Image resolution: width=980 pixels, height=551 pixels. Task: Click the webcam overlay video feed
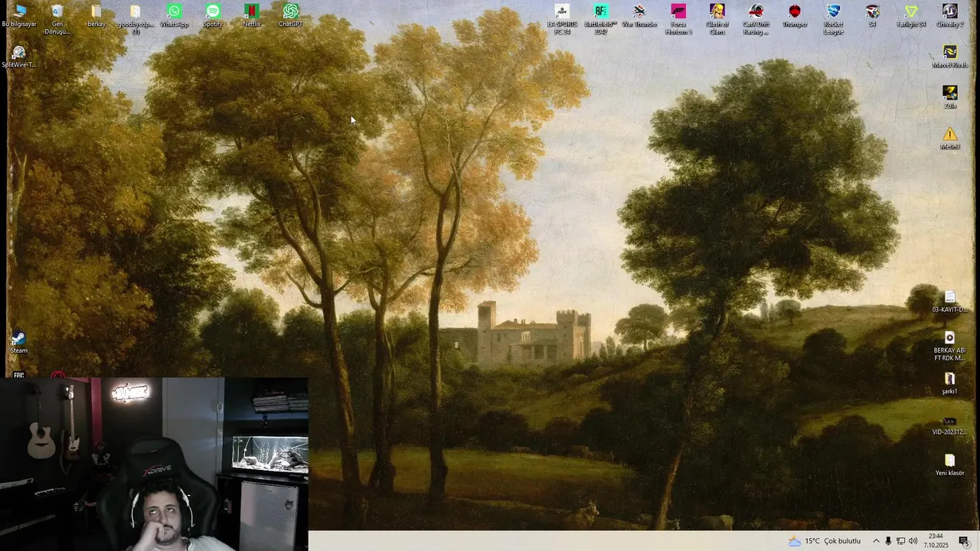coord(154,464)
